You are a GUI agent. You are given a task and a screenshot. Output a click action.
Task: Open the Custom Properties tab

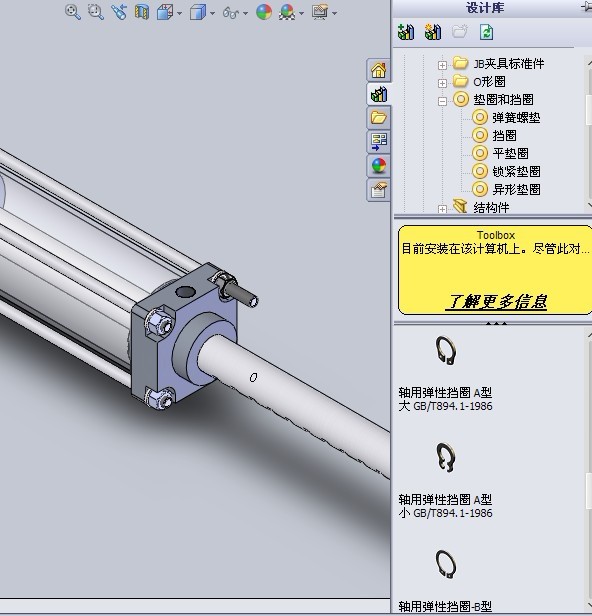click(378, 190)
